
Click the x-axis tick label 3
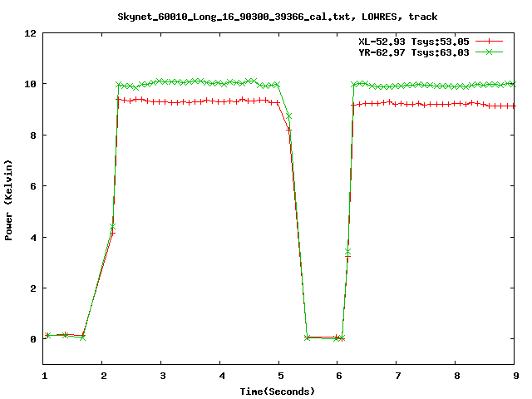(x=163, y=376)
